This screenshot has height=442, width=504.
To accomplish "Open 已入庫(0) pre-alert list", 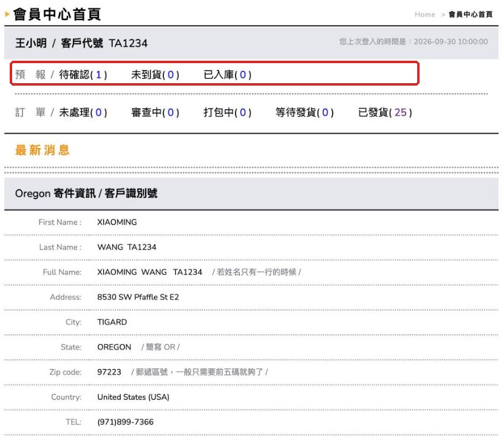I will click(227, 75).
